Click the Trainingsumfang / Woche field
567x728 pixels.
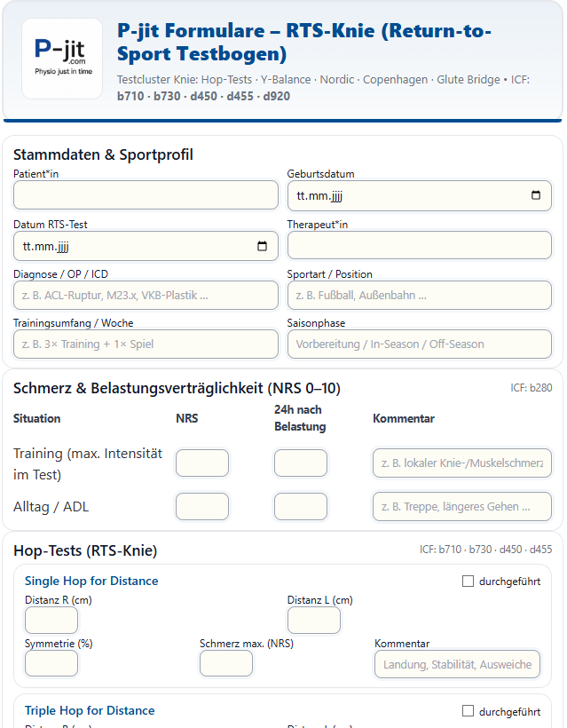(x=146, y=344)
